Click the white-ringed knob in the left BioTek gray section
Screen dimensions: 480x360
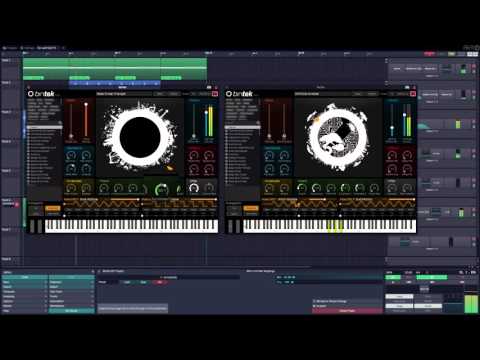click(x=194, y=189)
